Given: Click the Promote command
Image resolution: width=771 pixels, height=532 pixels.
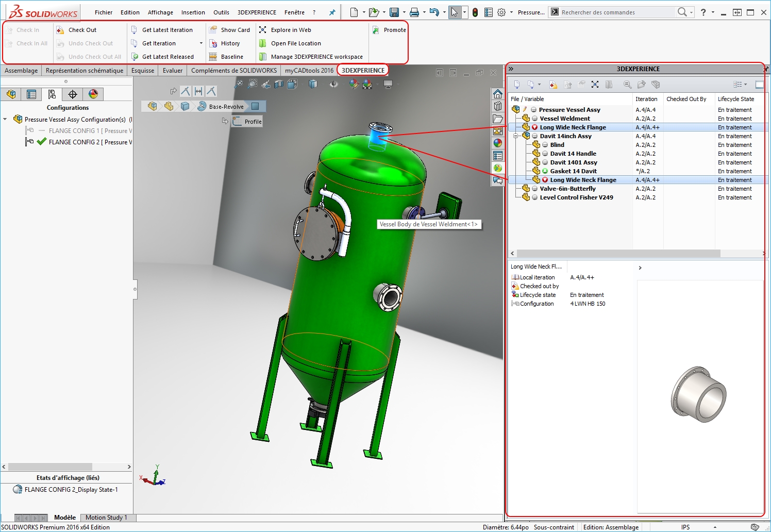Looking at the screenshot, I should (389, 30).
